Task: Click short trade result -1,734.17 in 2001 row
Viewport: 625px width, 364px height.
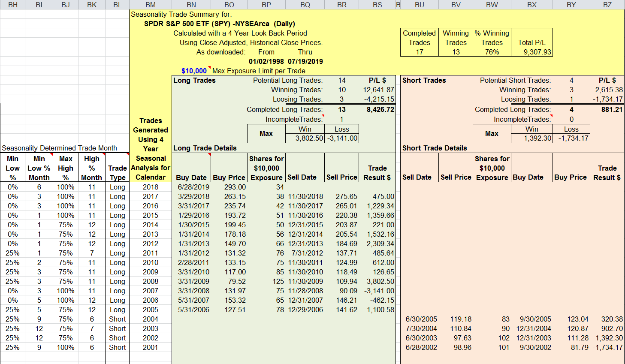Action: (607, 347)
